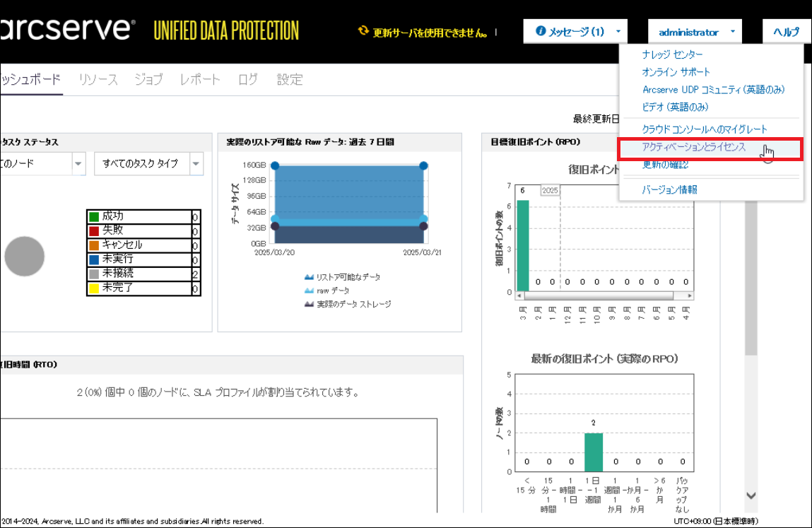This screenshot has height=528, width=812.
Task: Open Arcserve UDP コミュニティ (英語のみ) entry
Action: pyautogui.click(x=713, y=90)
